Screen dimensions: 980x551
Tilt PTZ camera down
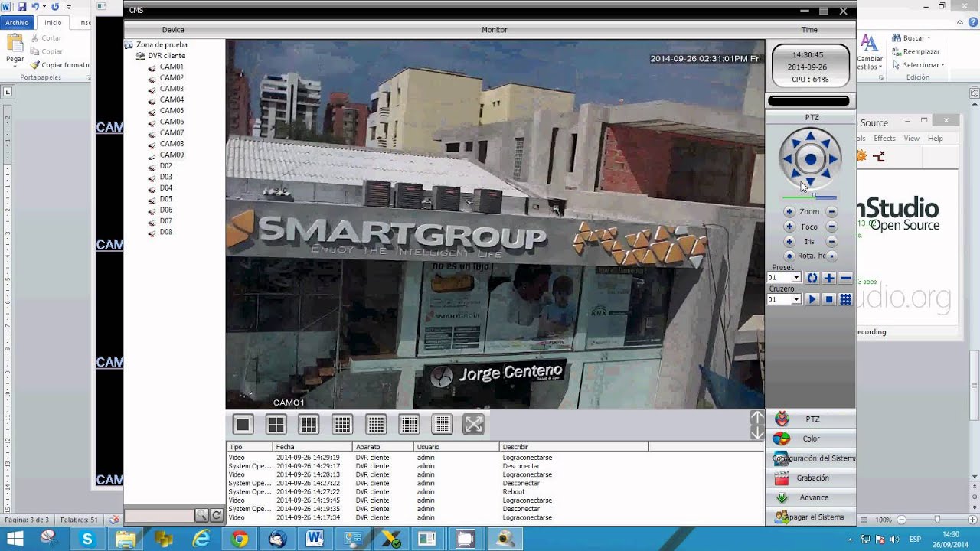click(x=810, y=182)
